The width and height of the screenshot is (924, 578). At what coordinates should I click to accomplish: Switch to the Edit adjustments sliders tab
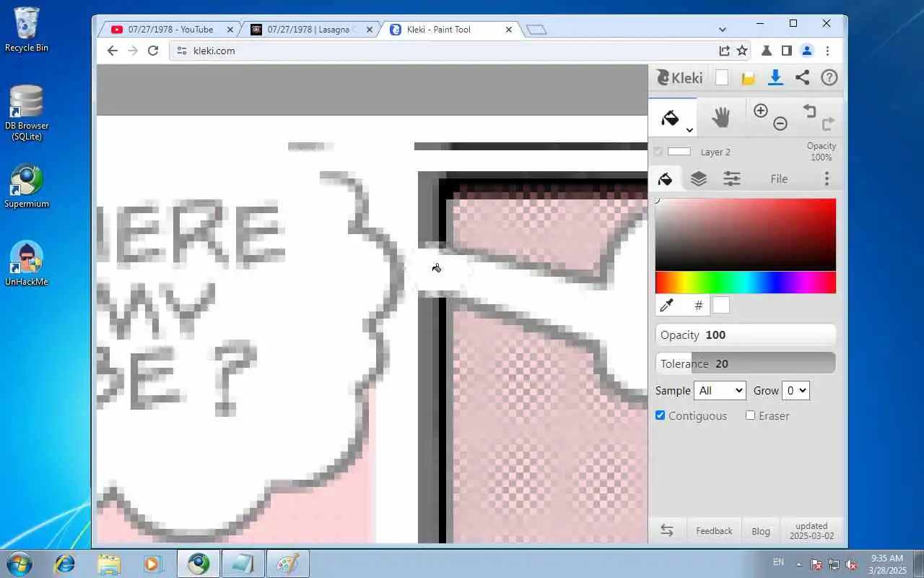click(732, 178)
